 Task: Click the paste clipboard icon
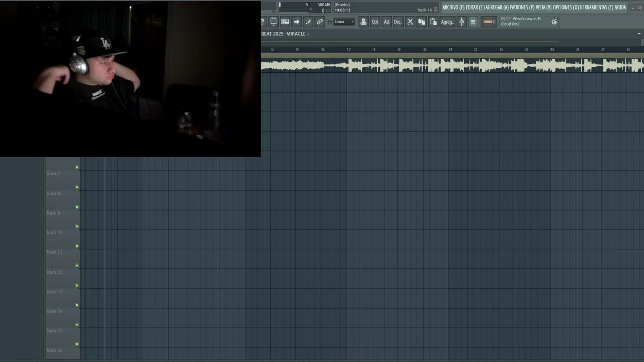click(x=433, y=21)
